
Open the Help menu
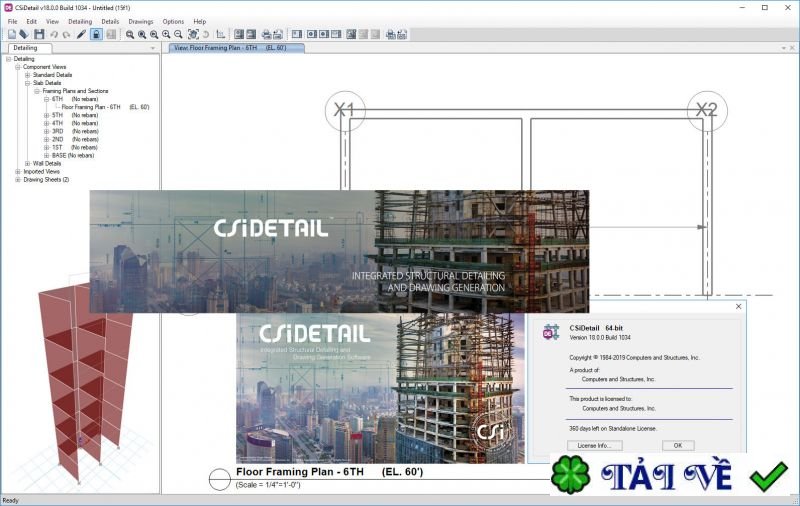tap(200, 21)
